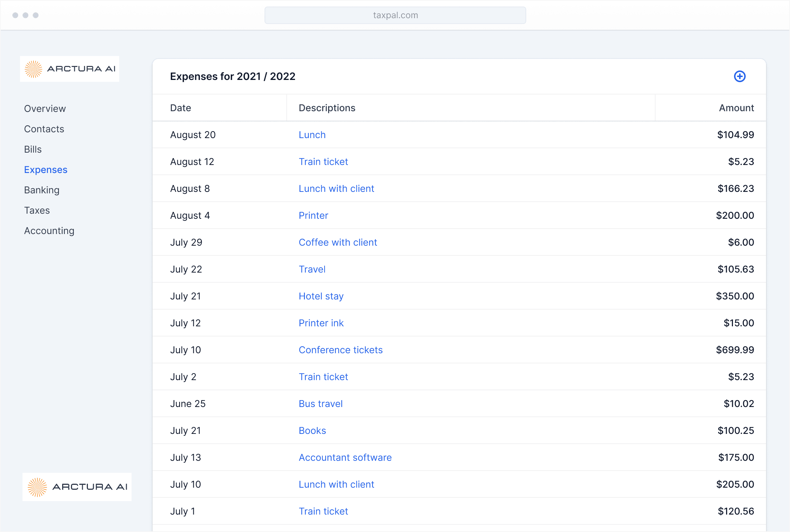Click the Coffee with client link

(338, 242)
